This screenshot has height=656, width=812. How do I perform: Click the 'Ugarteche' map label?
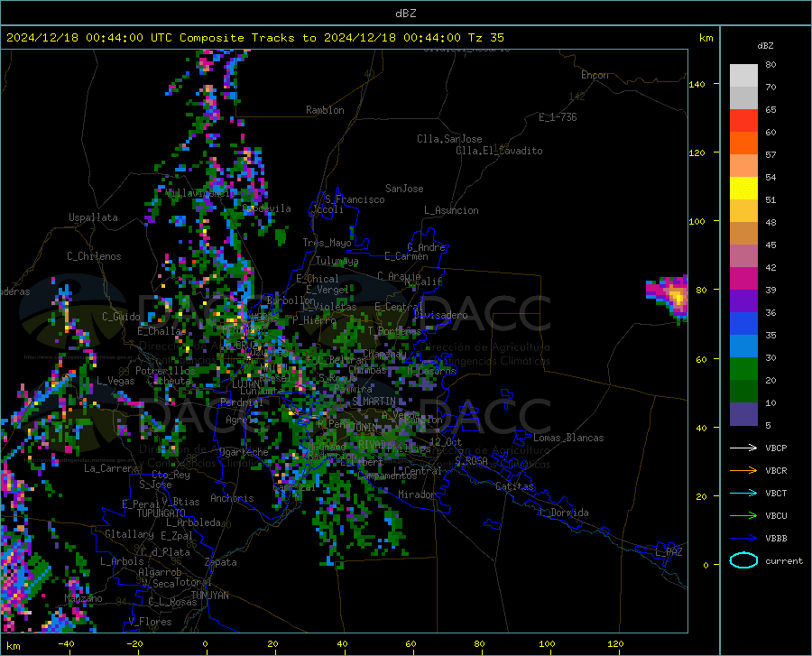244,452
